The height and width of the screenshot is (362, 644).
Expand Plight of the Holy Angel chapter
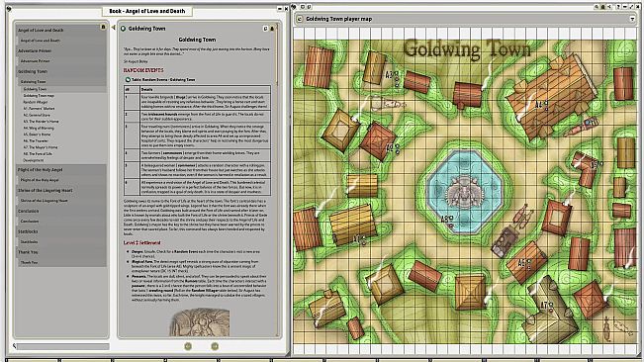pos(61,169)
